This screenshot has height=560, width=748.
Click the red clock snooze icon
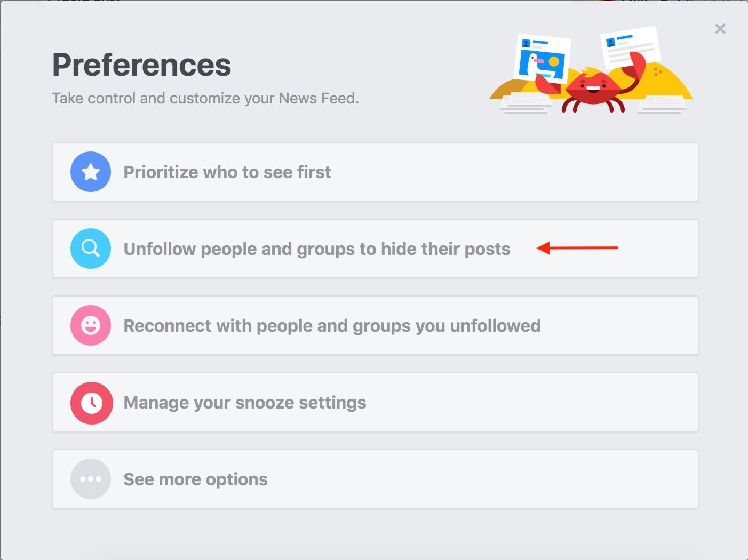(x=91, y=403)
